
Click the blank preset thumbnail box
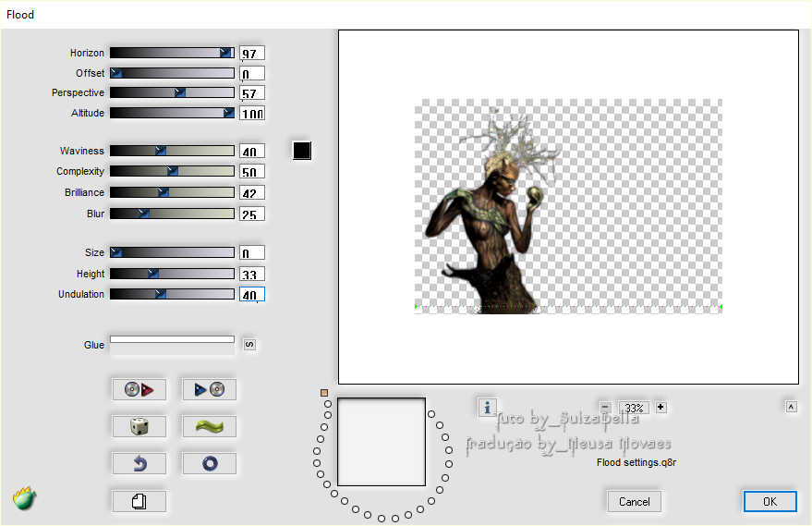[382, 442]
